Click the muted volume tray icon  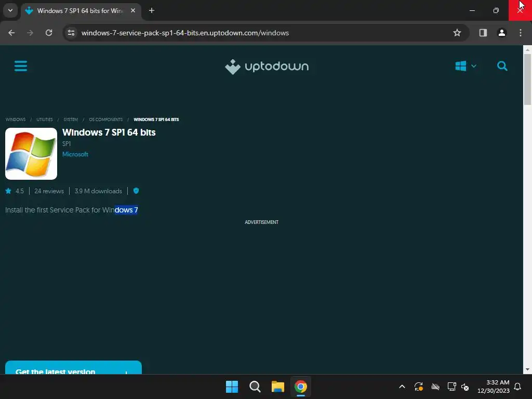465,387
